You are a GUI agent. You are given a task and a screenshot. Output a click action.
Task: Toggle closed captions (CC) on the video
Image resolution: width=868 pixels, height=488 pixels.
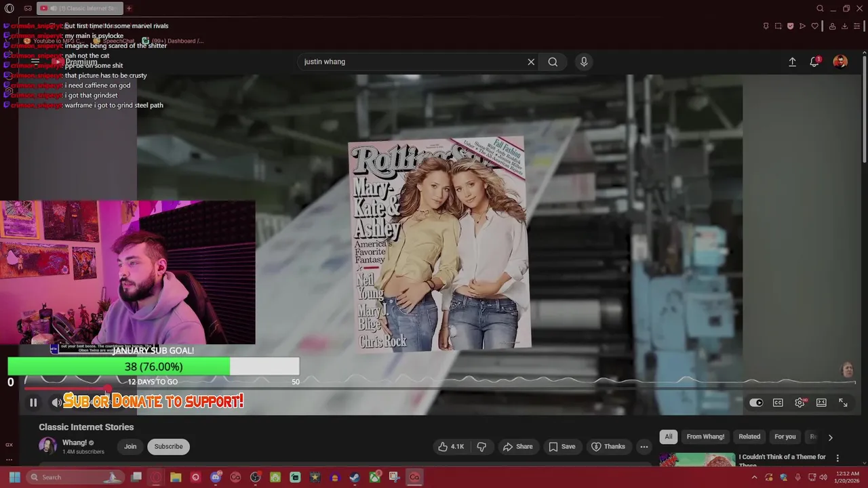tap(778, 403)
